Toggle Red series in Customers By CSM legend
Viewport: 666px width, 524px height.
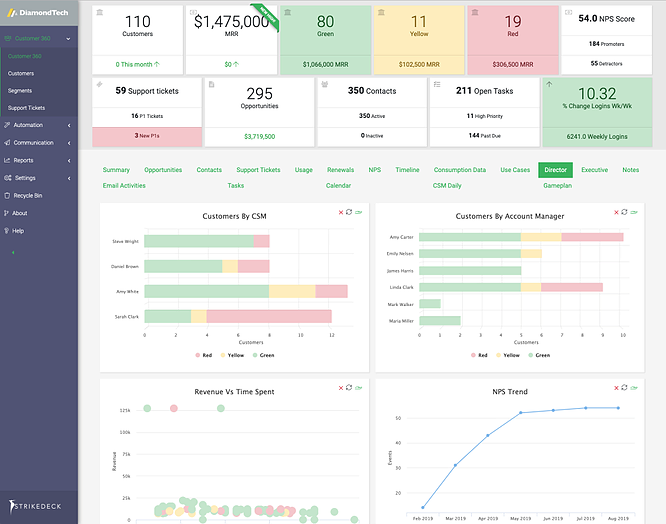point(203,355)
